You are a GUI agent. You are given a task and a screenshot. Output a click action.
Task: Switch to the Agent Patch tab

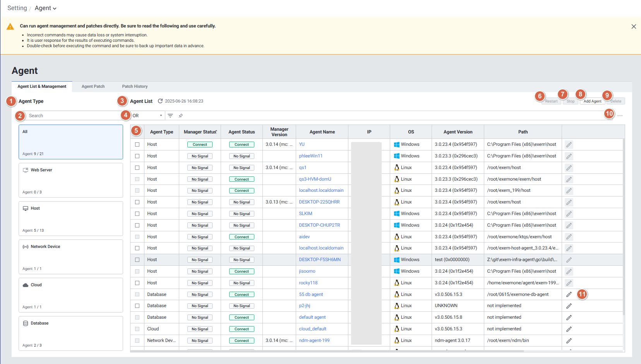pyautogui.click(x=93, y=87)
